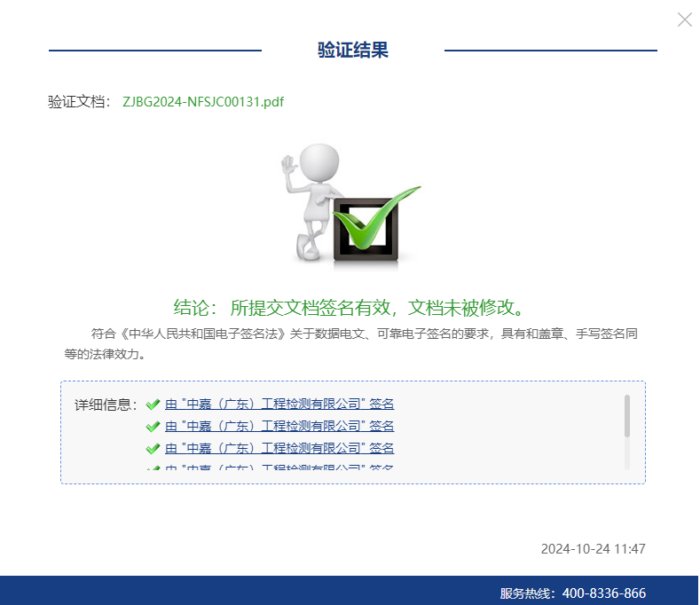Click the ZJBG2024-NFSJC00131.pdf file name
This screenshot has width=700, height=605.
(203, 102)
